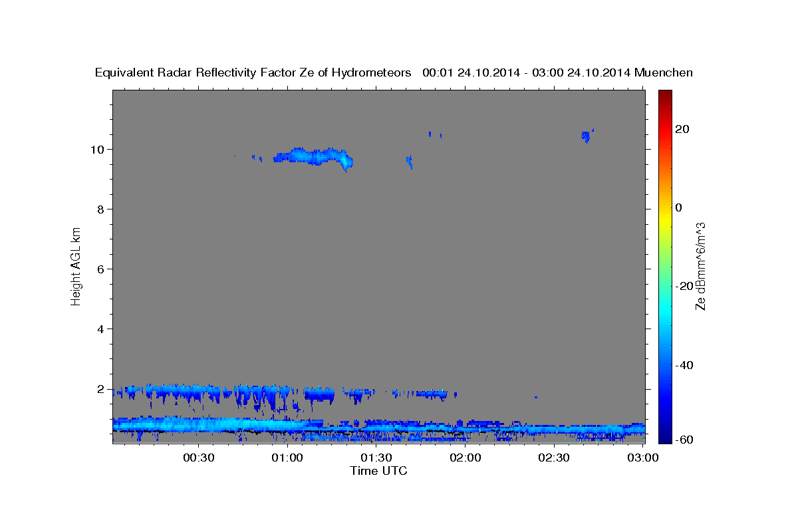Viewport: 798px width, 532px height.
Task: Click the '8' height tick label
Action: tap(102, 209)
